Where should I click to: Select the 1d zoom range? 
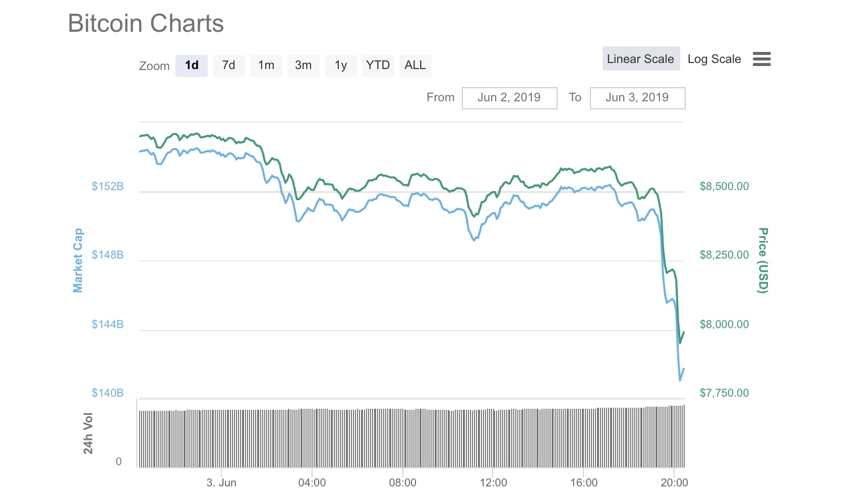coord(192,66)
